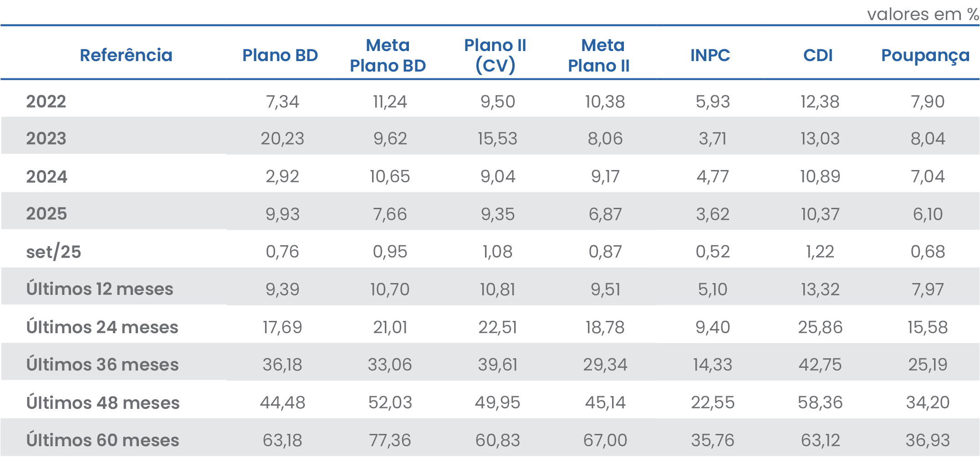Select Plano II (CV) value 39,61
The height and width of the screenshot is (464, 980).
pyautogui.click(x=497, y=365)
